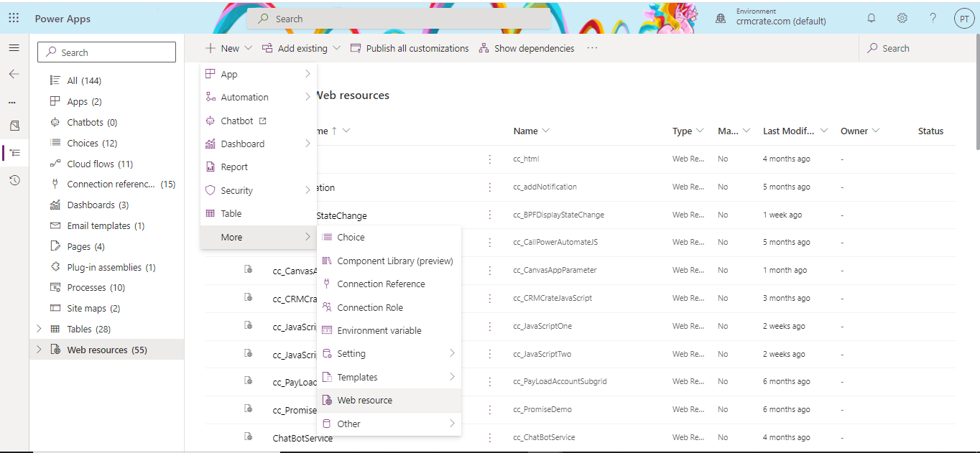Viewport: 980px width, 453px height.
Task: Open the Templates submenu chevron
Action: coord(451,377)
